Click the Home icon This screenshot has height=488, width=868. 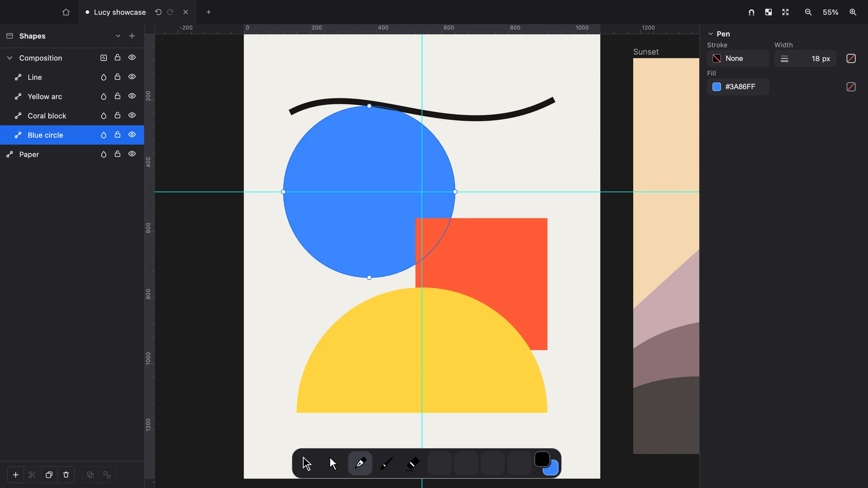tap(66, 12)
